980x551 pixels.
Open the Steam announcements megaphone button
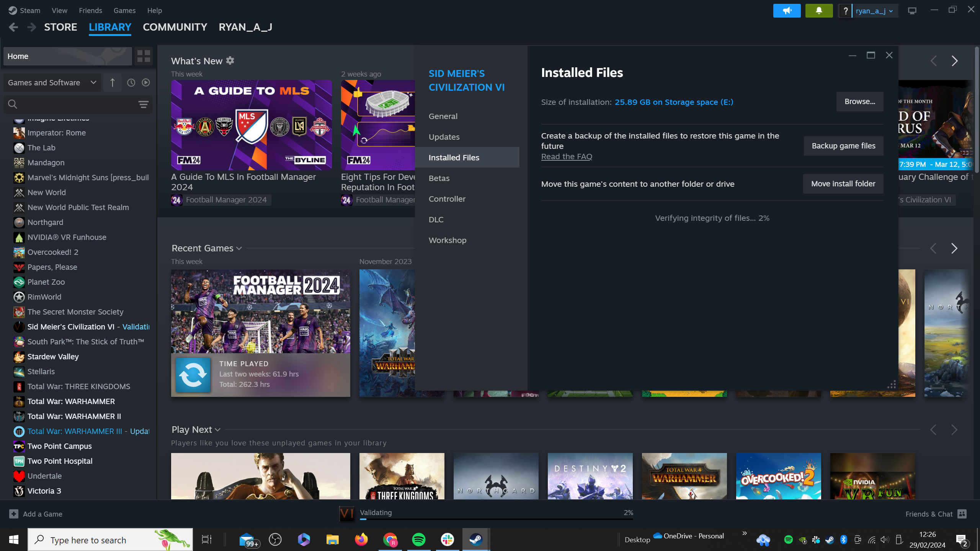(787, 11)
